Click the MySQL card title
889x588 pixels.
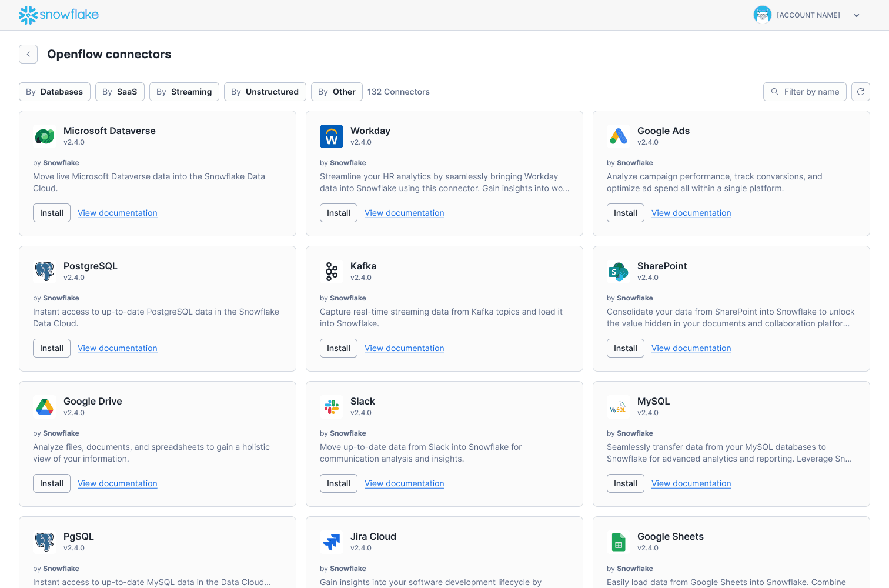click(653, 401)
